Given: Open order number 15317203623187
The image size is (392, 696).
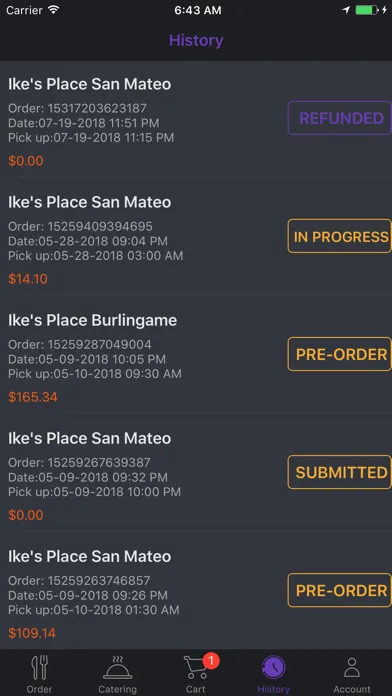Looking at the screenshot, I should point(77,108).
